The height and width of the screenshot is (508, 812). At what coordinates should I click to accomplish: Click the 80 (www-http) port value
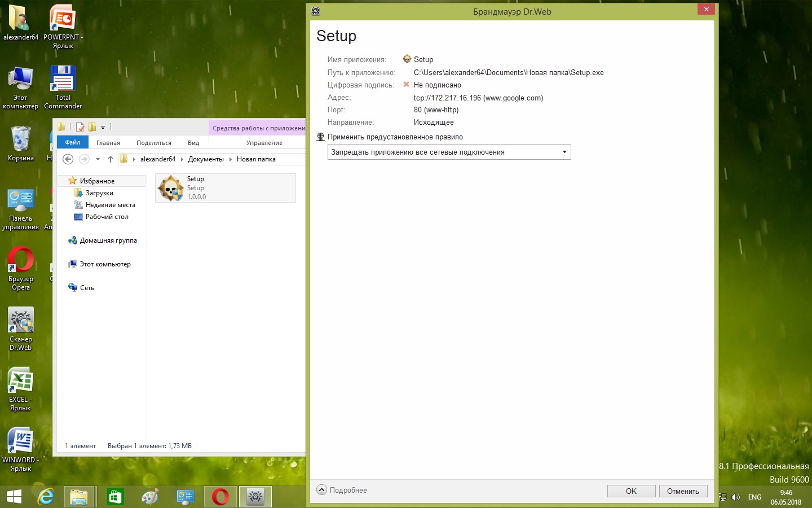pyautogui.click(x=436, y=110)
